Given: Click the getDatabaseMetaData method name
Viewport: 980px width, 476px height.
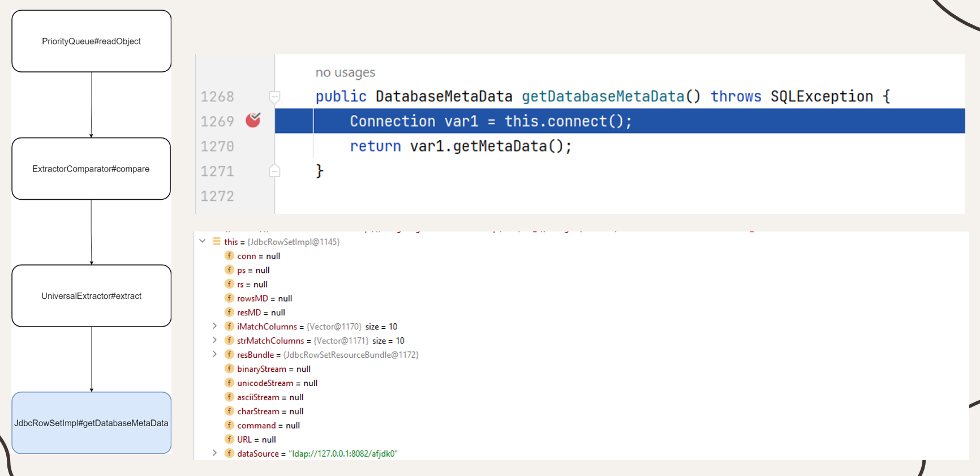Looking at the screenshot, I should click(x=603, y=96).
